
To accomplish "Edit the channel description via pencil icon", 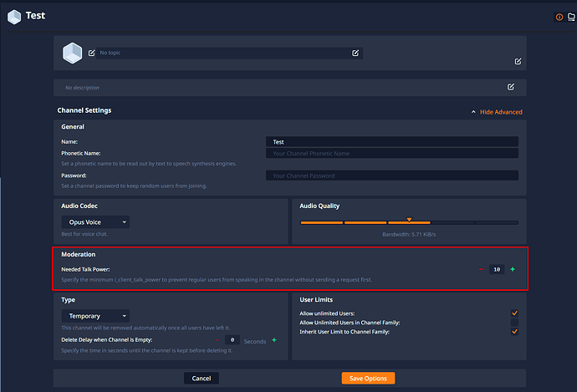I will (511, 86).
